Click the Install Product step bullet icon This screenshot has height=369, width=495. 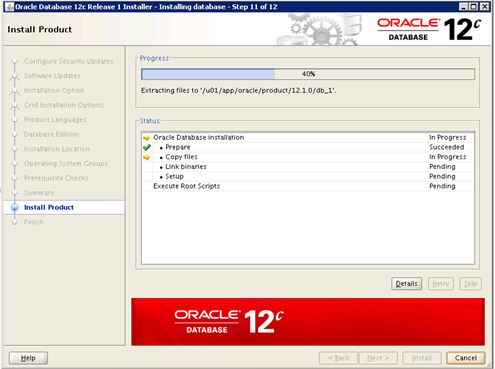(14, 207)
